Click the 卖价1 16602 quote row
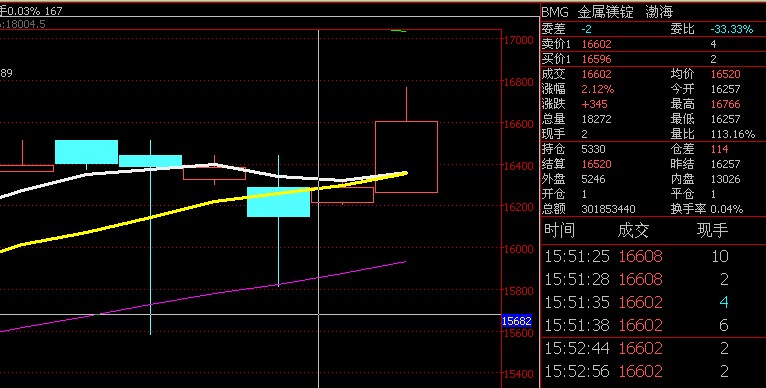The height and width of the screenshot is (388, 766). tap(653, 44)
